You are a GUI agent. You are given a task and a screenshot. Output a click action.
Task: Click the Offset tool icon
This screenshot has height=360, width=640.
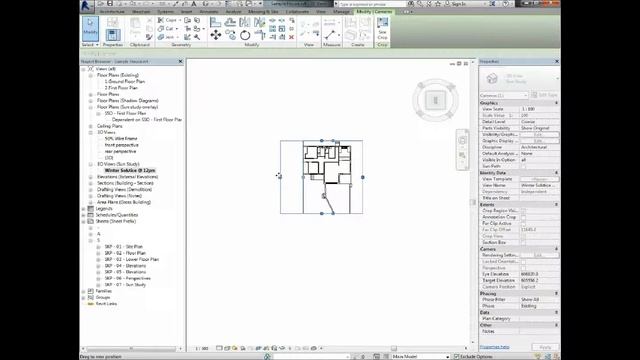tap(230, 22)
